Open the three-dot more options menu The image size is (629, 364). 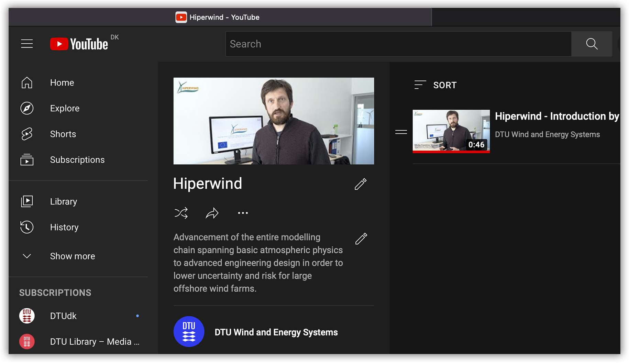[x=243, y=213]
